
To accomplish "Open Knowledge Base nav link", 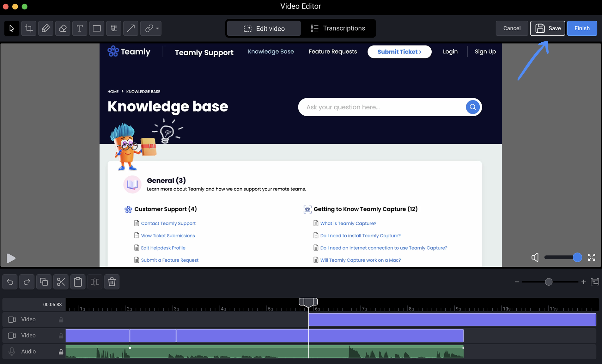I will 271,52.
